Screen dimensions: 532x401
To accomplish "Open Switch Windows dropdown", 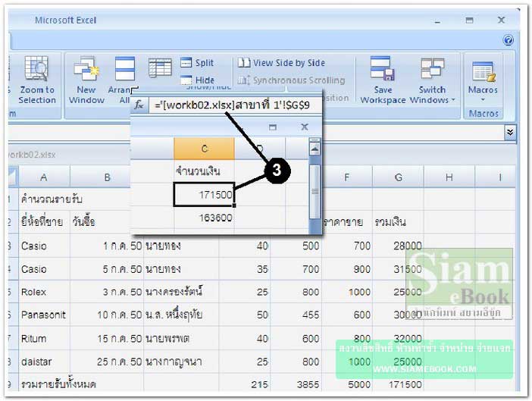I will click(432, 80).
